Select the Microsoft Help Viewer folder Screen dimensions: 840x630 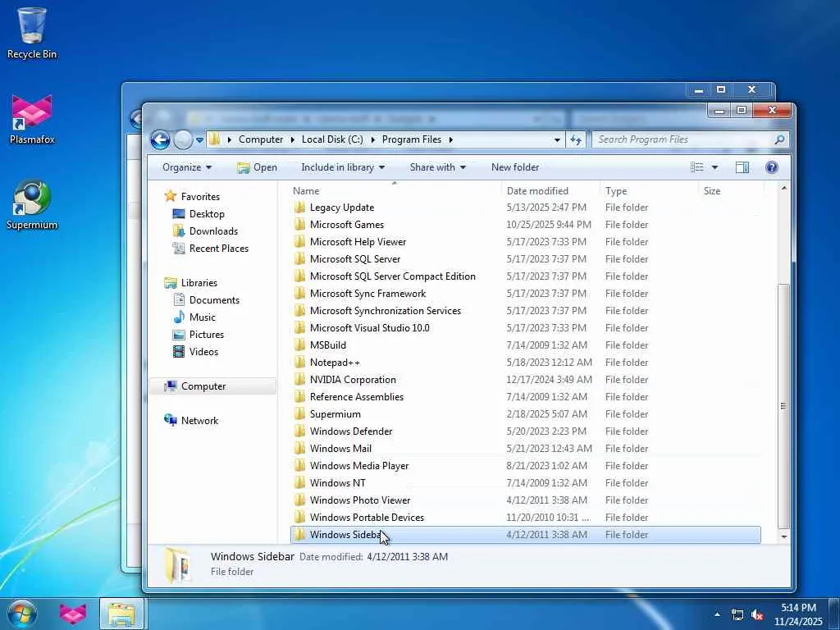pyautogui.click(x=358, y=242)
